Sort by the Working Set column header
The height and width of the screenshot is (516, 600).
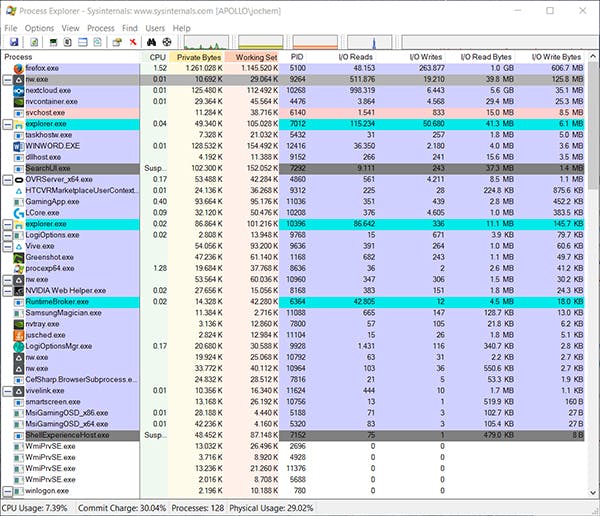pyautogui.click(x=252, y=57)
